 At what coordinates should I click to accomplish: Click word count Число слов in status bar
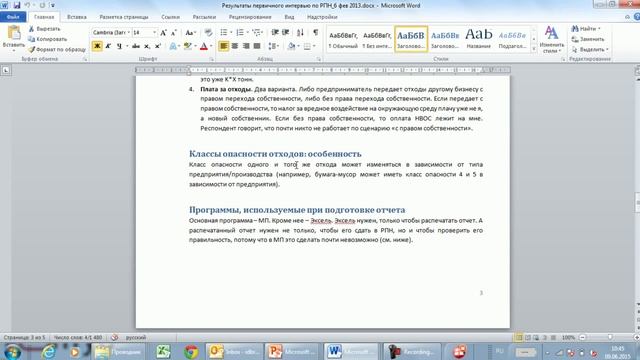coord(78,338)
